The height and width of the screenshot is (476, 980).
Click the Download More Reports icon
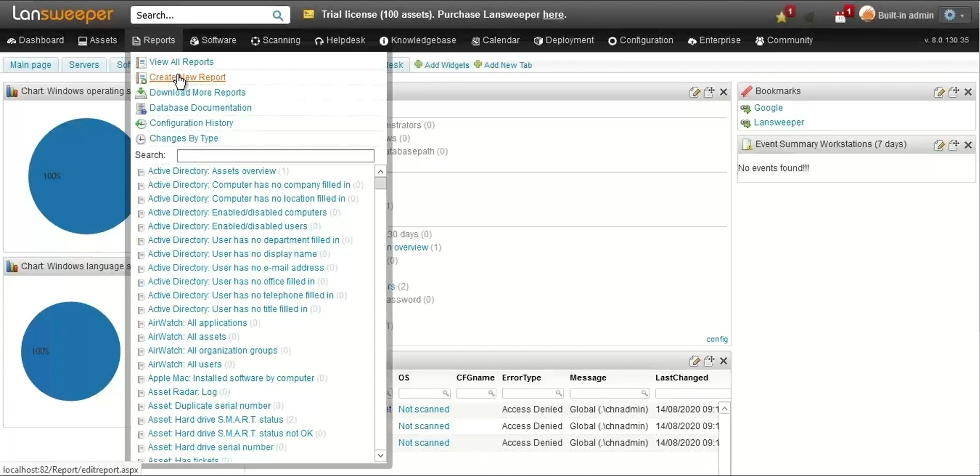[x=140, y=93]
